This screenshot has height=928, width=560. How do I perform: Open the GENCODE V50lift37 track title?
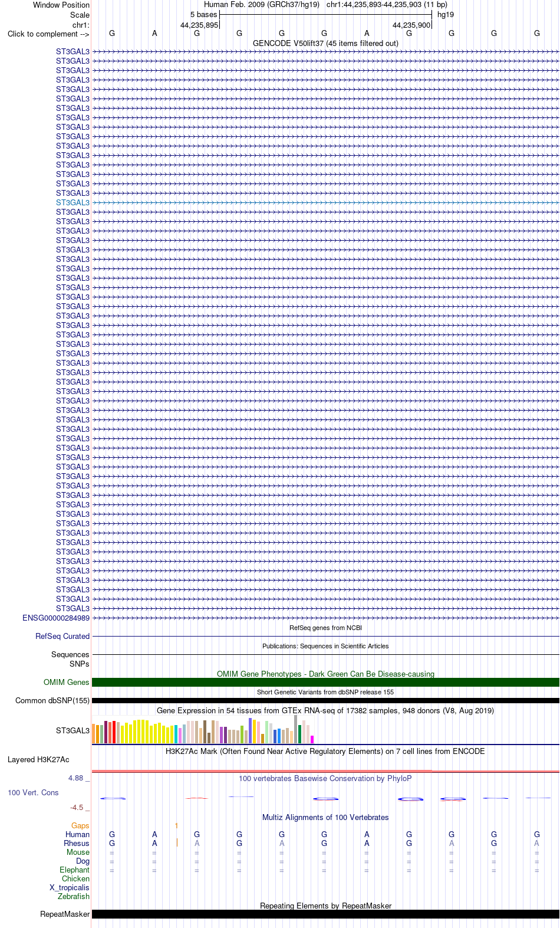(x=325, y=43)
